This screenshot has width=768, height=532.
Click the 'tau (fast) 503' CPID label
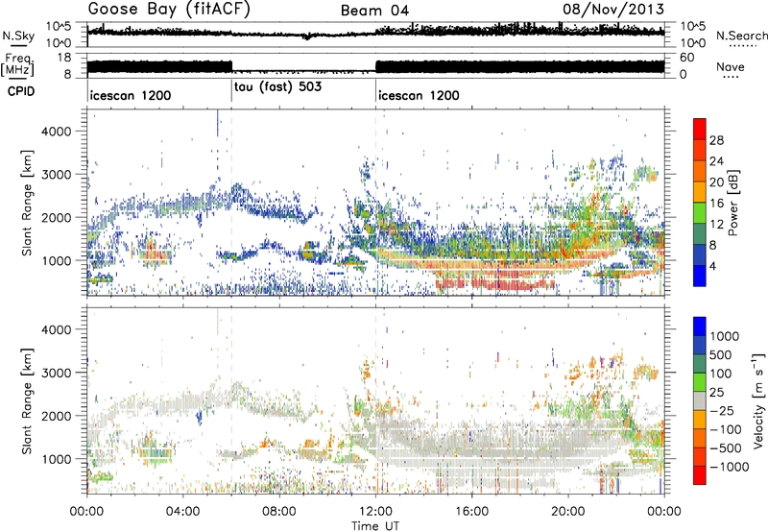277,86
